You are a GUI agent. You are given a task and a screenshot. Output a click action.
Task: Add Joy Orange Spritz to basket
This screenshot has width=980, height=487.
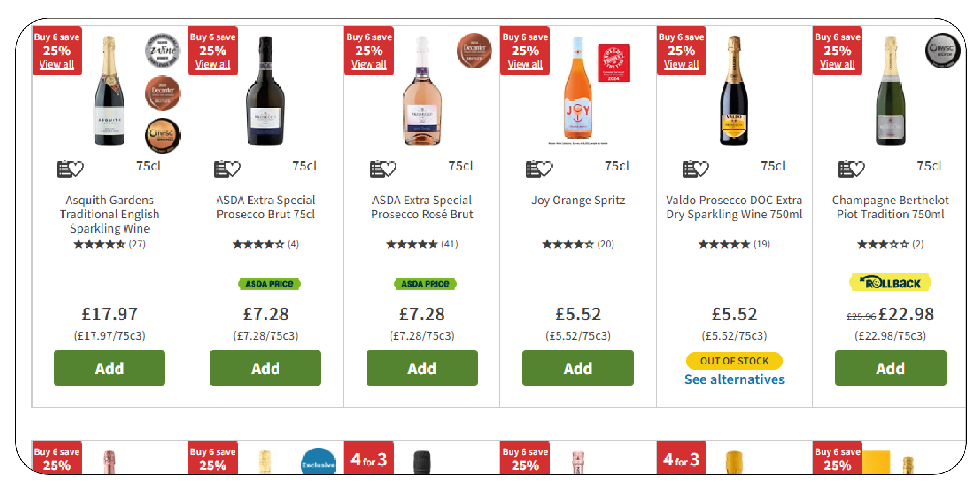[577, 368]
